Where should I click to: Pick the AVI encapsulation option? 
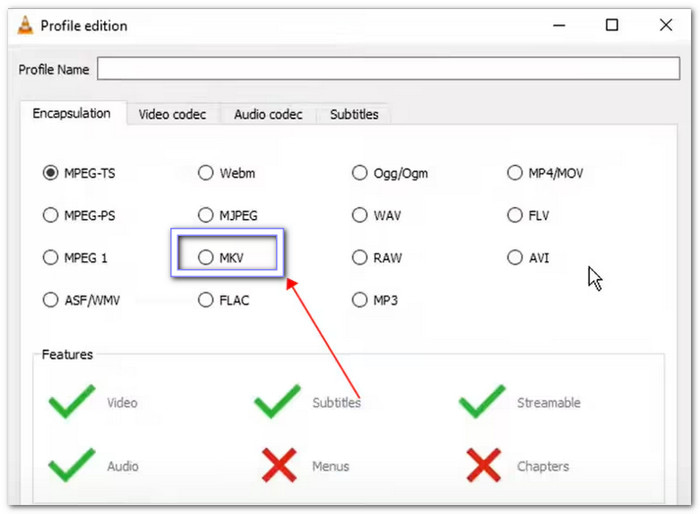coord(515,257)
